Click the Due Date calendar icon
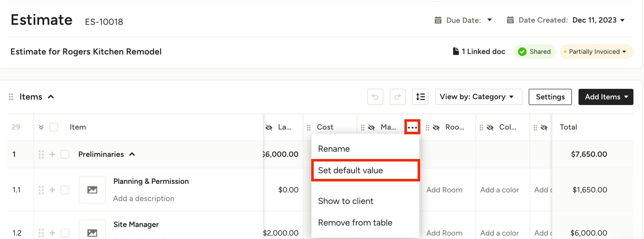644x239 pixels. (438, 20)
